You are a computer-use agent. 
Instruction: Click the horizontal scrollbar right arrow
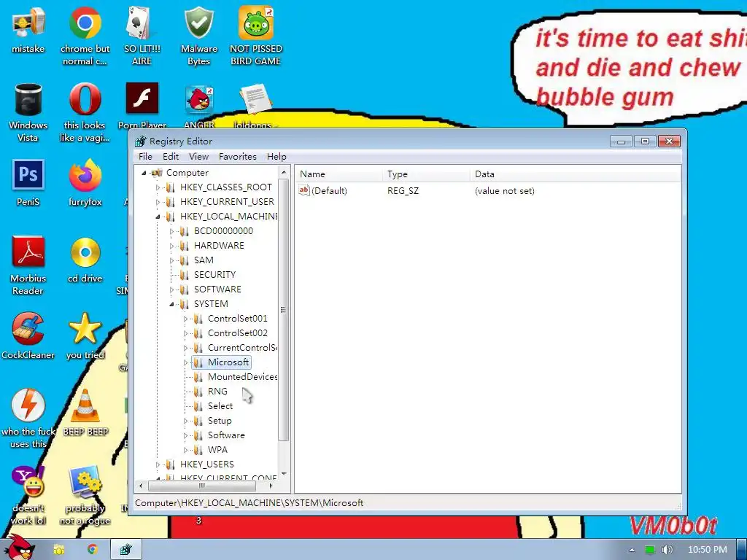click(x=271, y=486)
